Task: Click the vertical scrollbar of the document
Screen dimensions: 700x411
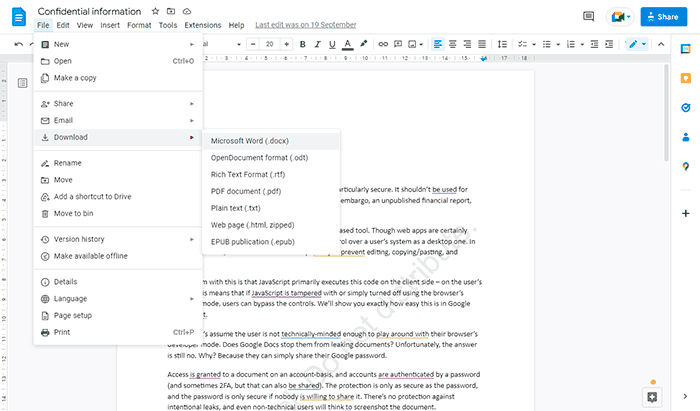Action: [666, 112]
